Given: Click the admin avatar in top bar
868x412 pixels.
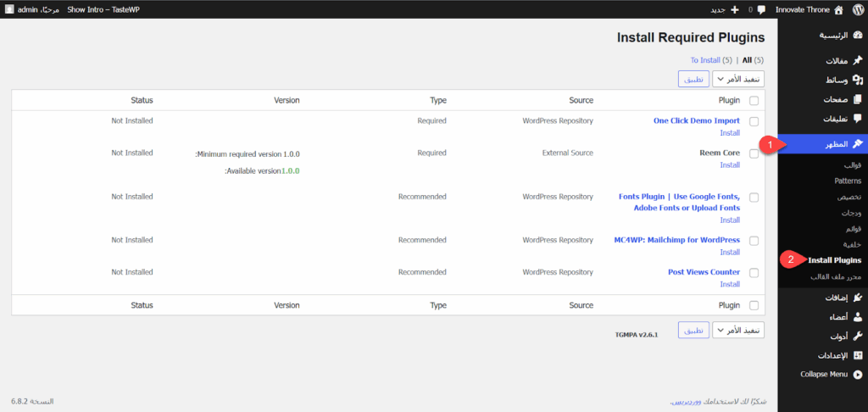Looking at the screenshot, I should coord(9,9).
